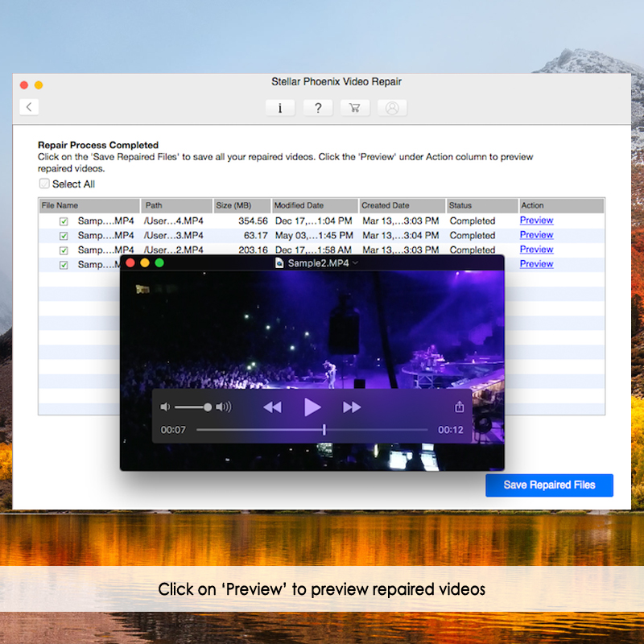Uncheck the 63.17 MB file row checkbox

[64, 236]
